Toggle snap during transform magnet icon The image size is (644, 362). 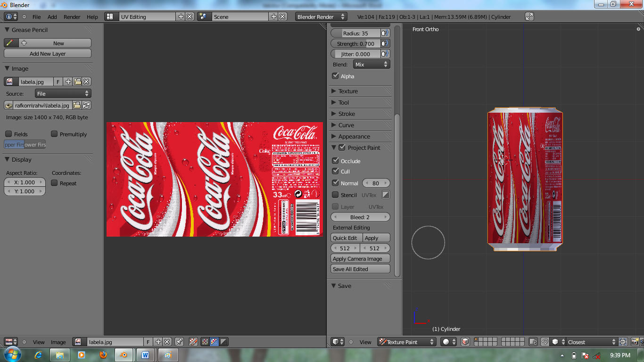point(545,342)
